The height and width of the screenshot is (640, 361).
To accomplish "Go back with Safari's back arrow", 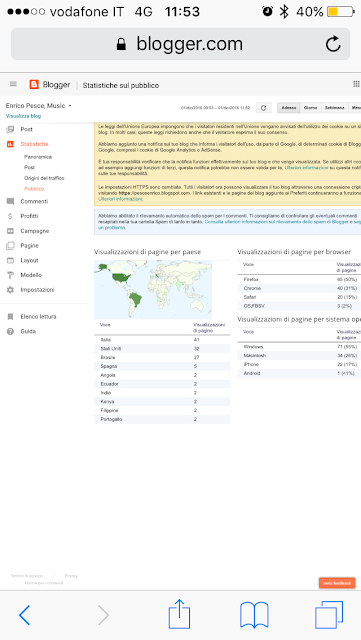I will [25, 615].
